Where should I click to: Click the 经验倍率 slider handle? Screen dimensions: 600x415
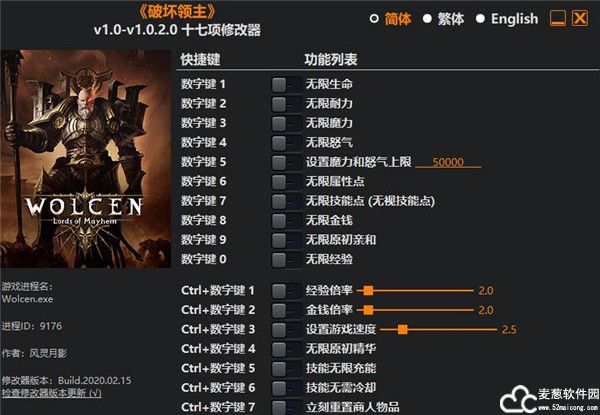pyautogui.click(x=368, y=291)
